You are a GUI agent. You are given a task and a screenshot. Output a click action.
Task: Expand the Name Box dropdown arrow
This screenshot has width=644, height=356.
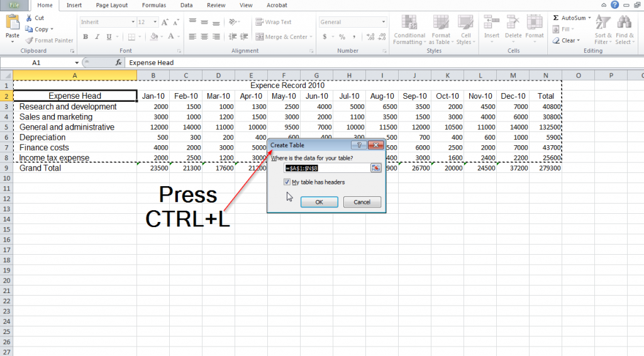(77, 63)
